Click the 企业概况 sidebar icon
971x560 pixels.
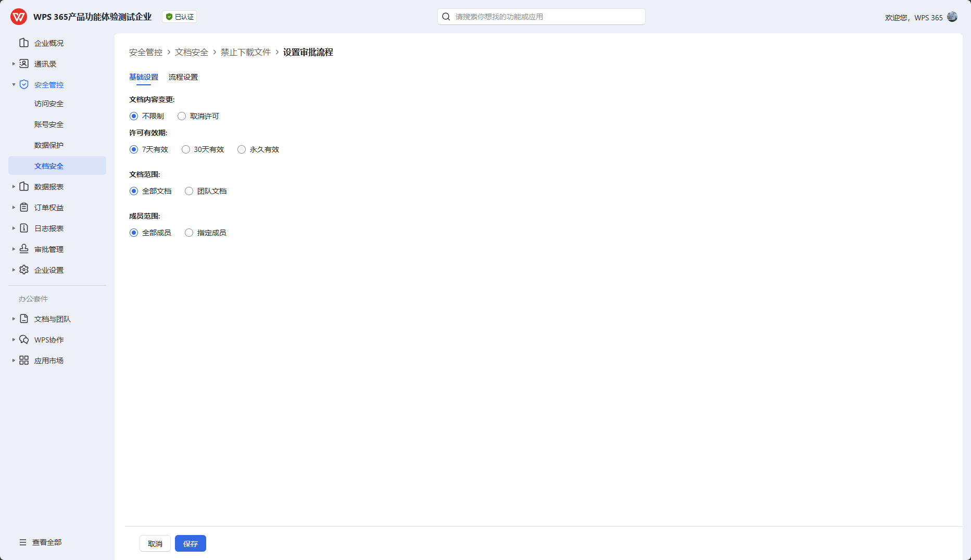coord(24,43)
